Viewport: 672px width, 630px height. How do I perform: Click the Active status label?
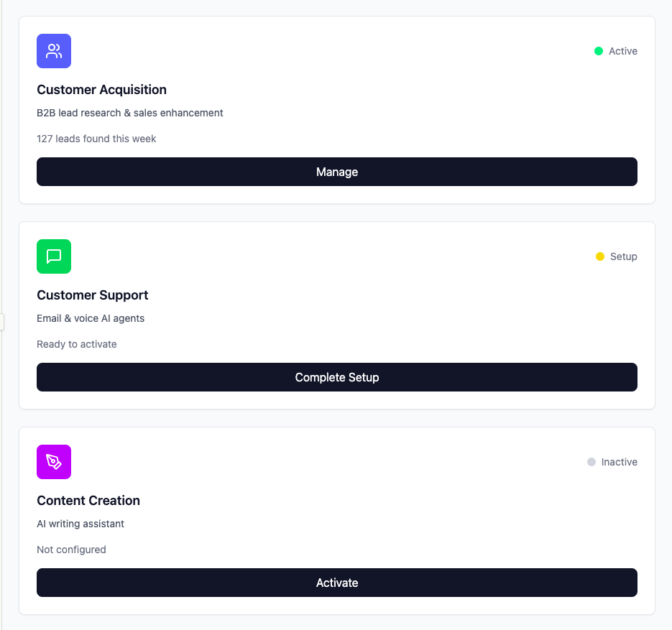pyautogui.click(x=623, y=51)
